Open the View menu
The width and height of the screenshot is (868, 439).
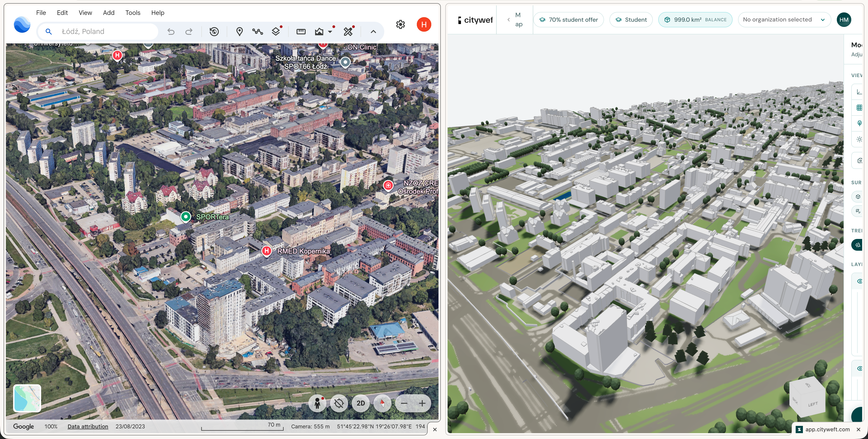click(85, 12)
